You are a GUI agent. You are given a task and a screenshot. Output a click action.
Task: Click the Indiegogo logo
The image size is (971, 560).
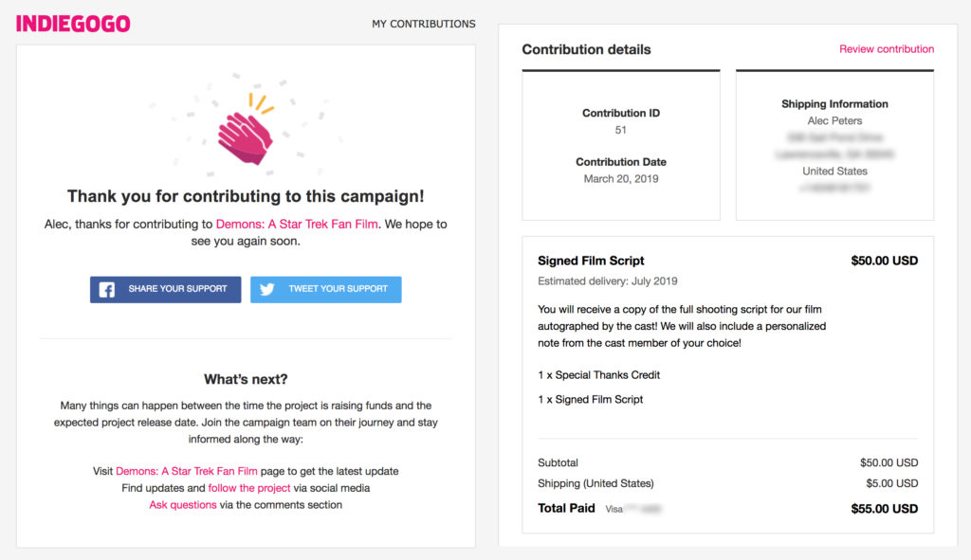click(x=73, y=24)
